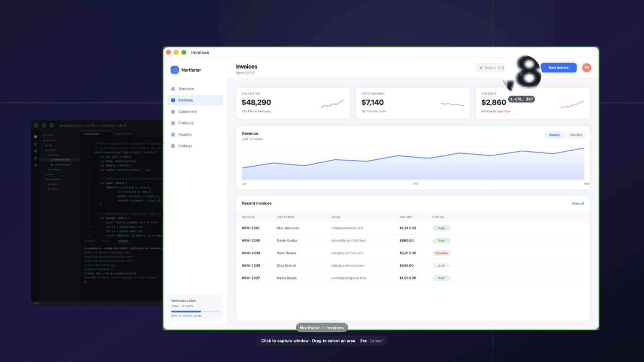Click the workspace plan quota progress bar
This screenshot has width=644, height=362.
[195, 311]
